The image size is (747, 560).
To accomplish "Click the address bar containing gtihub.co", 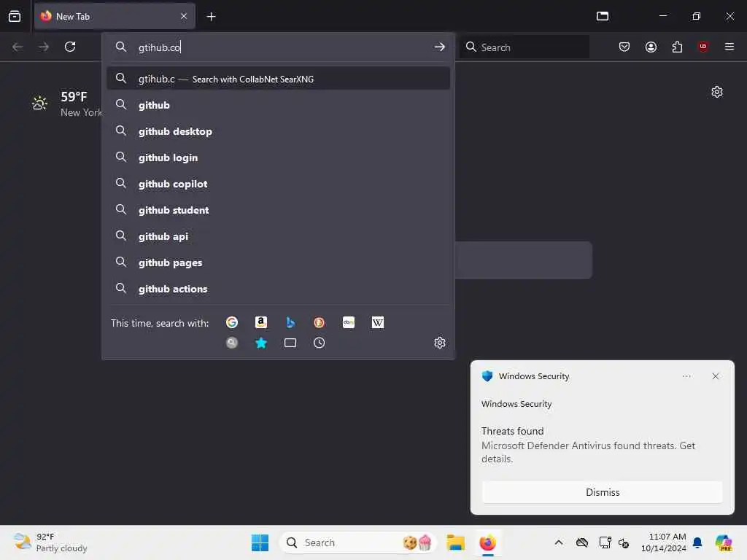I will (278, 47).
